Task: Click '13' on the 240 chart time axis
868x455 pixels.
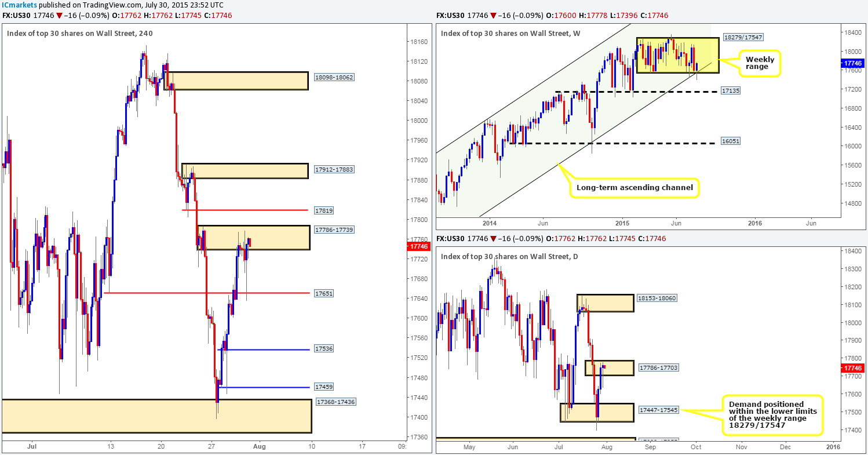Action: tap(111, 447)
